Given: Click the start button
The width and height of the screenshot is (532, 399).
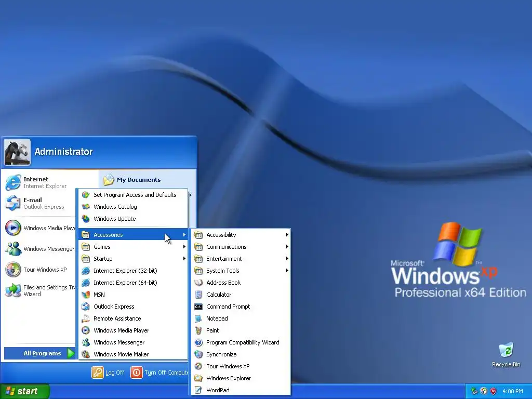Looking at the screenshot, I should (24, 391).
